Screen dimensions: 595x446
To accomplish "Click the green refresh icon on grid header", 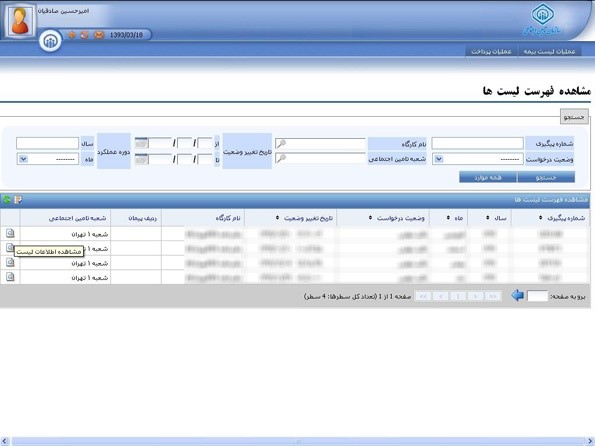I will [6, 199].
